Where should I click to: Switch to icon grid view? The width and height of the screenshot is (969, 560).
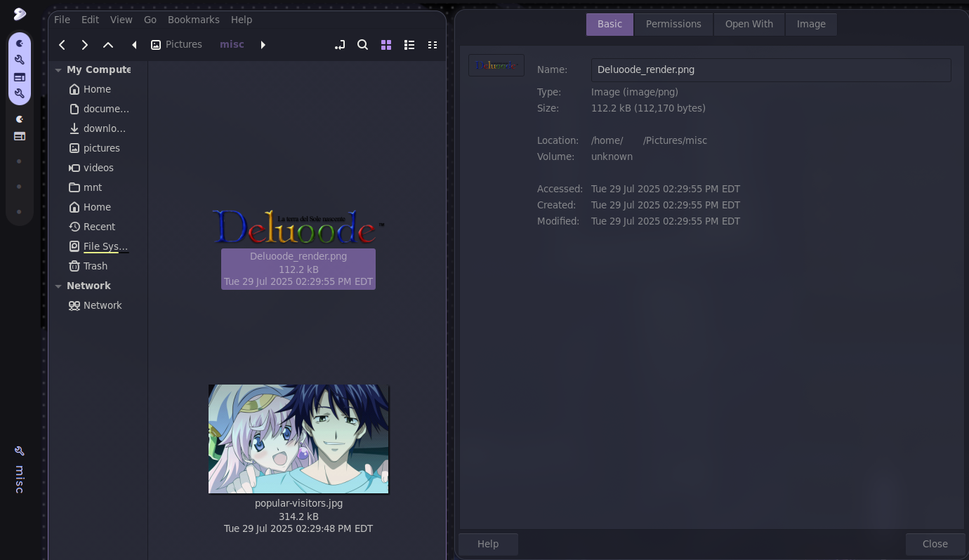coord(386,45)
